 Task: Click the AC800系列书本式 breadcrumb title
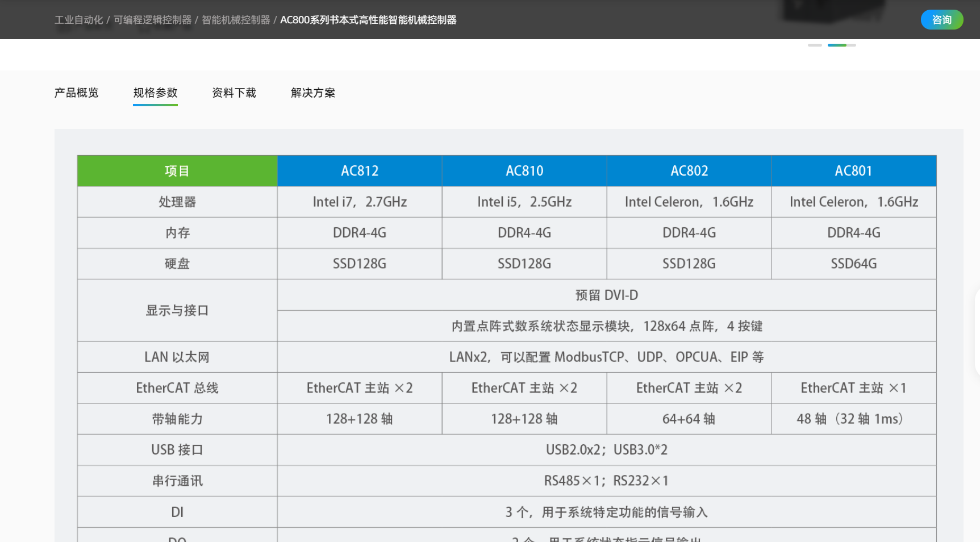368,20
